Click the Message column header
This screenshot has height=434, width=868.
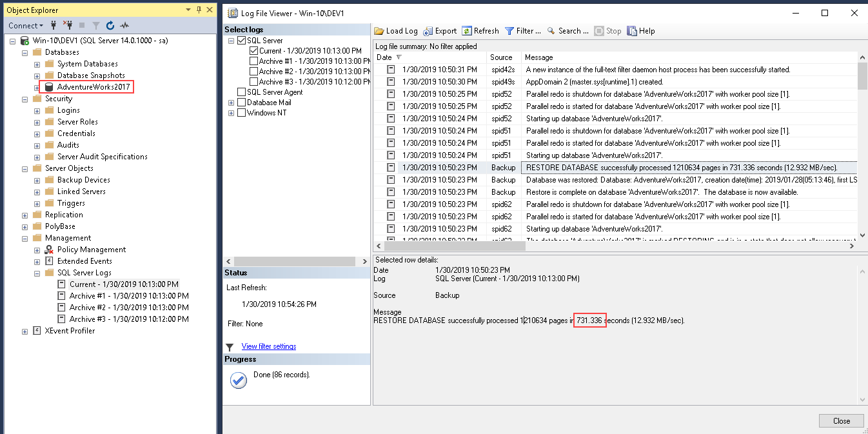tap(690, 57)
